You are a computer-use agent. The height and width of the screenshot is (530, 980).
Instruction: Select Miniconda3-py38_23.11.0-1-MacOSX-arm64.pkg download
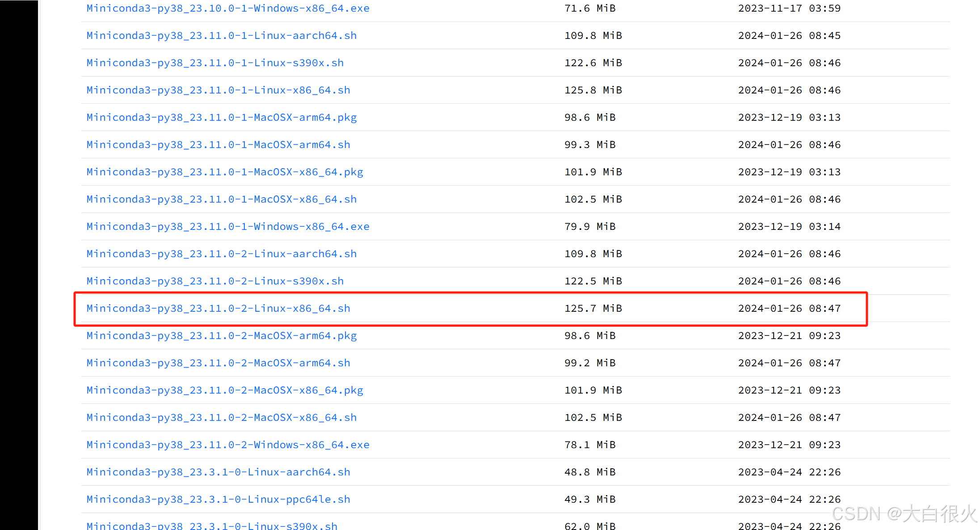pos(222,118)
